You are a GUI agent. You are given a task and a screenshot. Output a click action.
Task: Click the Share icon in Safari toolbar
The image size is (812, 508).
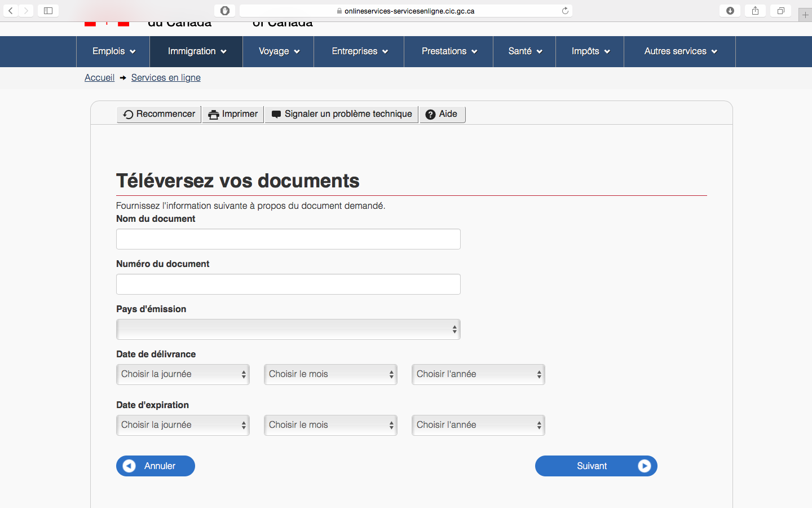(755, 11)
